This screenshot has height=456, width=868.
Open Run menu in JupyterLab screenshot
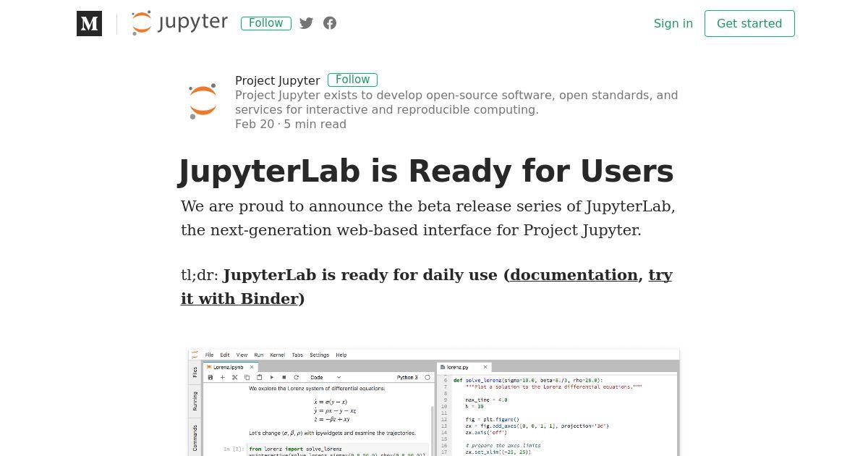pos(259,355)
